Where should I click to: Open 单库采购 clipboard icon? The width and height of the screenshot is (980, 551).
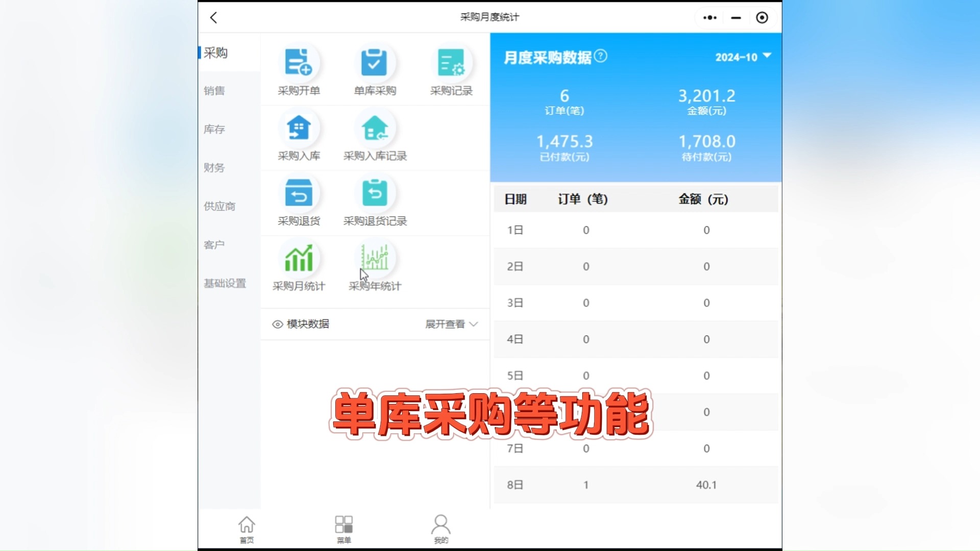click(375, 63)
